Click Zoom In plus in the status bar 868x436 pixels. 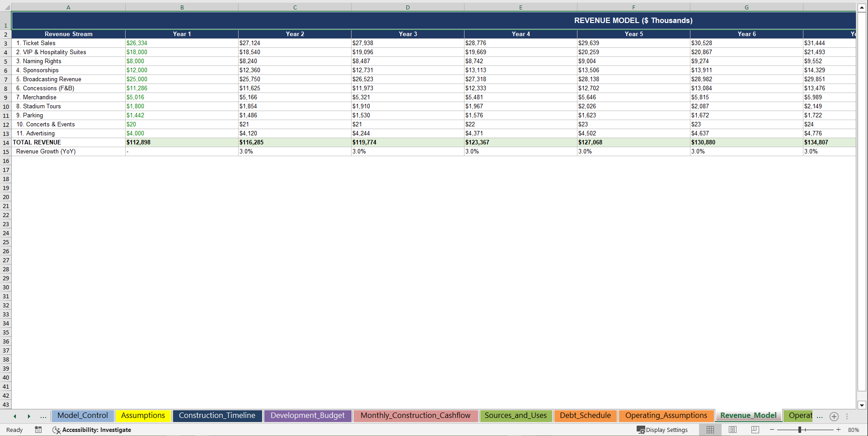(x=838, y=430)
